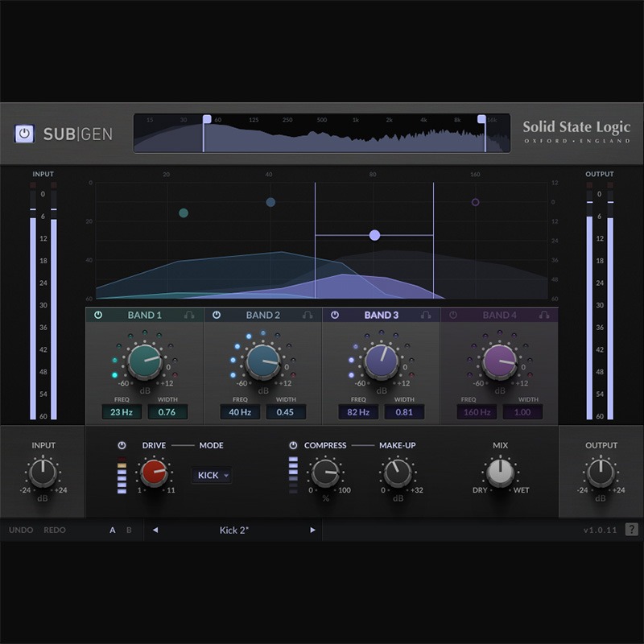Toggle the Compress section power button
The image size is (644, 644).
point(293,445)
